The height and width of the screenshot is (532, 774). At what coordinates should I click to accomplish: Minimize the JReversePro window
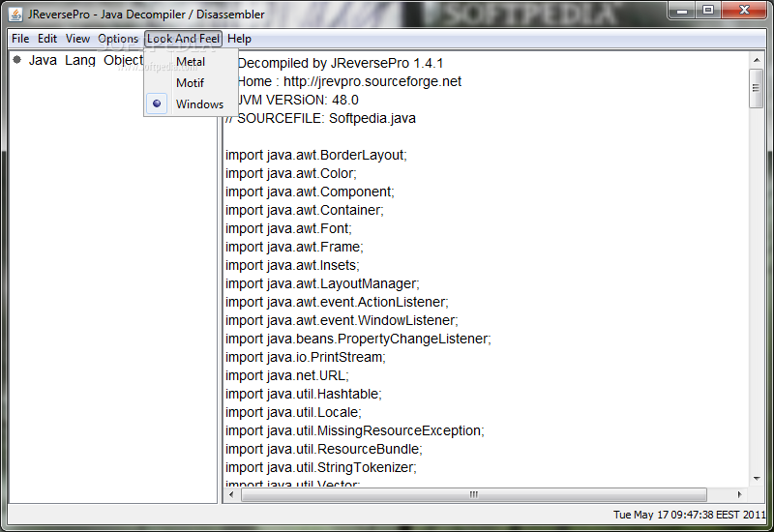(x=682, y=10)
